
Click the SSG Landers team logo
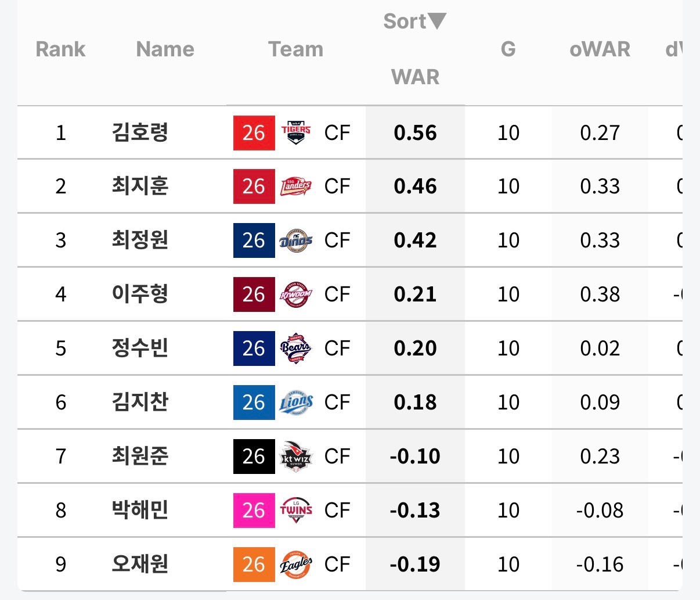pyautogui.click(x=296, y=186)
